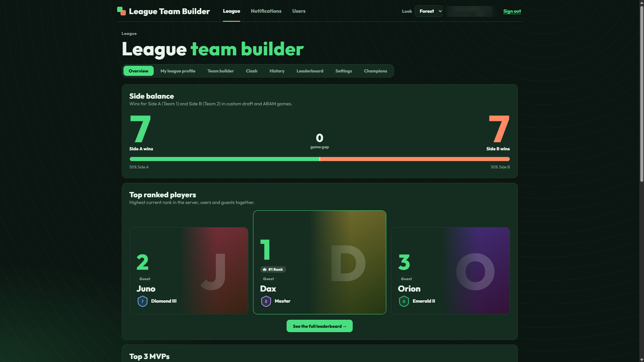This screenshot has width=644, height=362.
Task: Click the League Team Builder title link
Action: click(x=169, y=11)
